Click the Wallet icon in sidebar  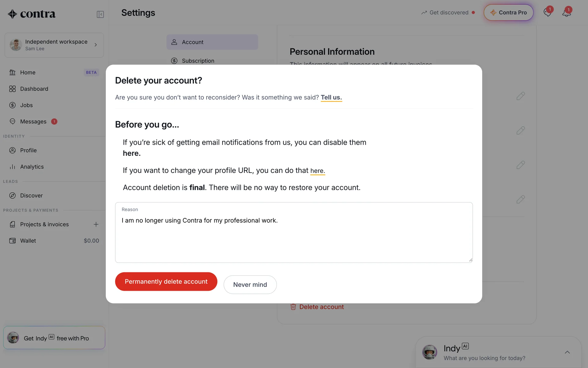(x=12, y=241)
